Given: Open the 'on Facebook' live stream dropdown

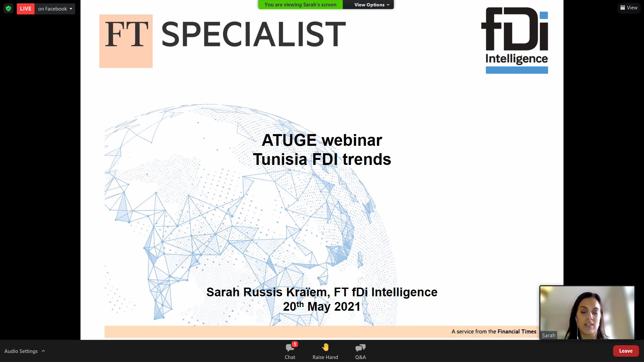Looking at the screenshot, I should (55, 9).
